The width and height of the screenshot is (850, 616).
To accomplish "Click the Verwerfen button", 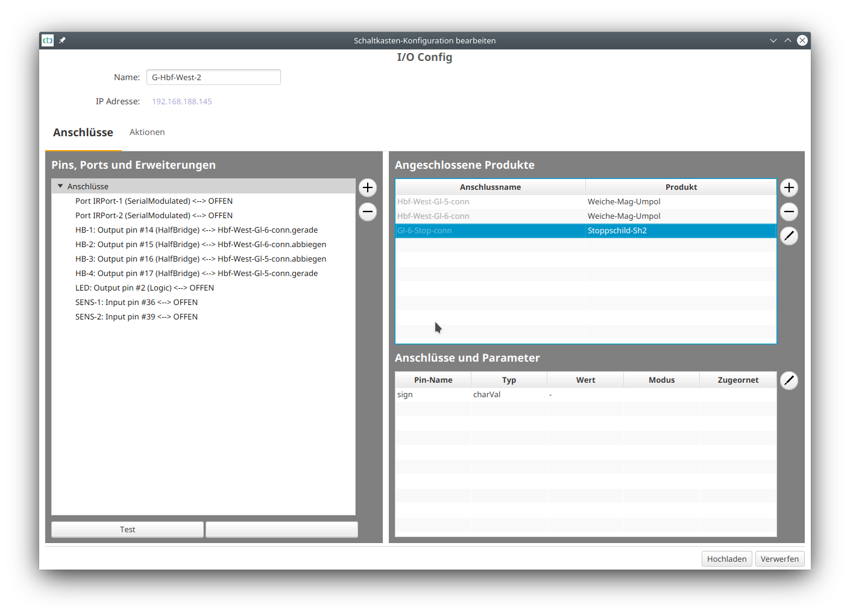I will tap(779, 559).
